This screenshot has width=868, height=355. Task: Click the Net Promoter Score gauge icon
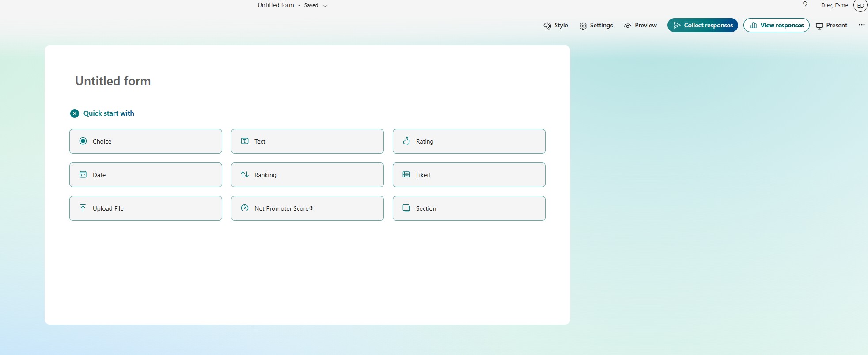(x=244, y=208)
